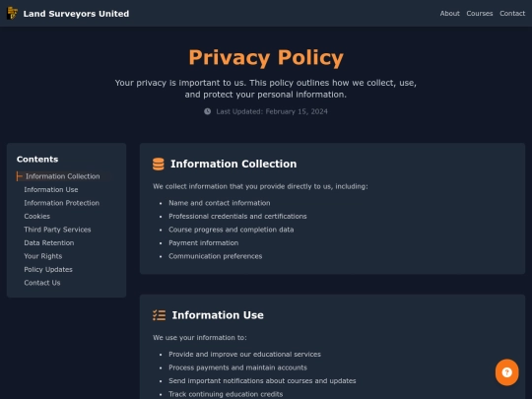Screen dimensions: 532x399
Task: Navigate to Policy Updates section
Action: click(48, 269)
